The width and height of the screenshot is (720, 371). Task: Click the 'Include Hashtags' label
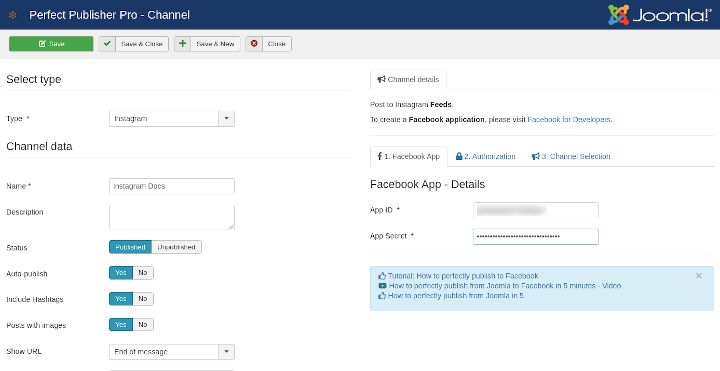click(34, 299)
